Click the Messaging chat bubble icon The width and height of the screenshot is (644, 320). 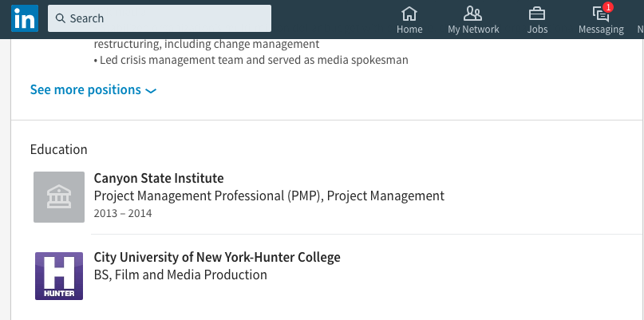pyautogui.click(x=600, y=13)
